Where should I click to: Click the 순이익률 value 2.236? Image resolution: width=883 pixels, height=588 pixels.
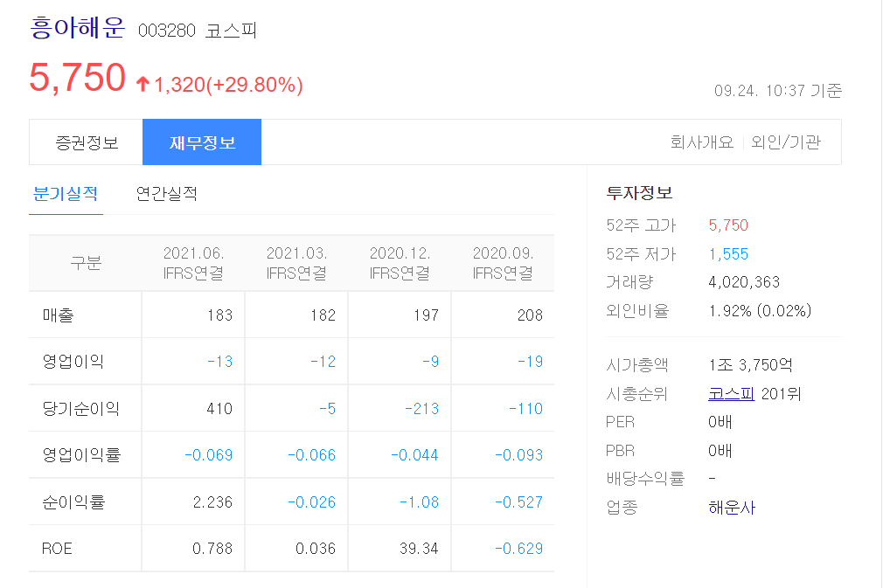(x=212, y=502)
